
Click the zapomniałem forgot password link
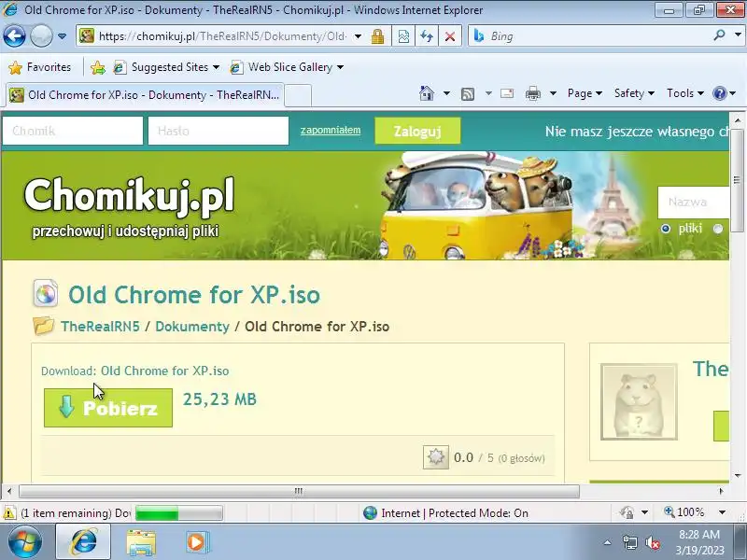331,130
